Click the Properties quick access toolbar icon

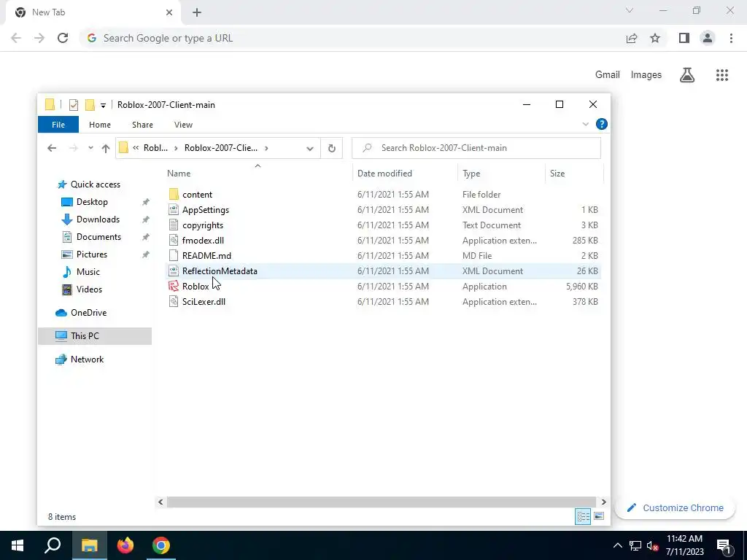coord(74,105)
